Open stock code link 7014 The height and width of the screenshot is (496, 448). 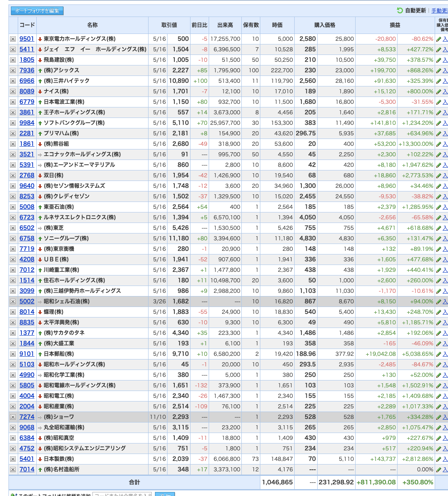(27, 469)
